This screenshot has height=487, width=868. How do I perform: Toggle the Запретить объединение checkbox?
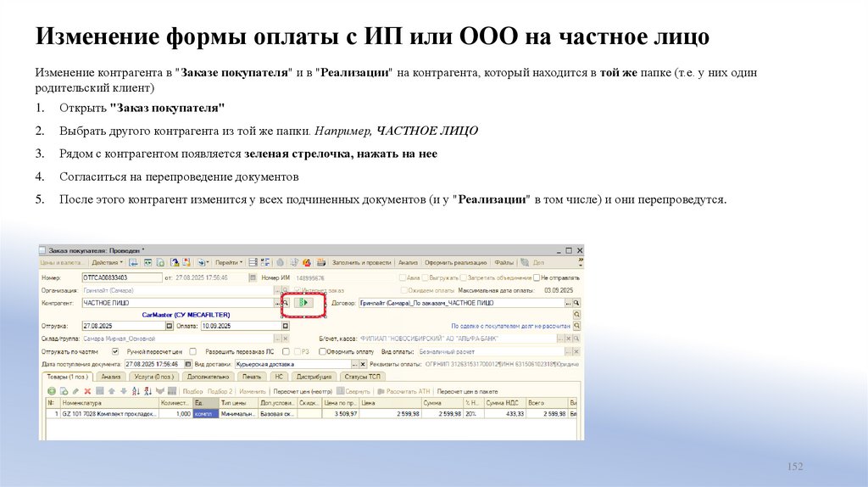pyautogui.click(x=464, y=277)
